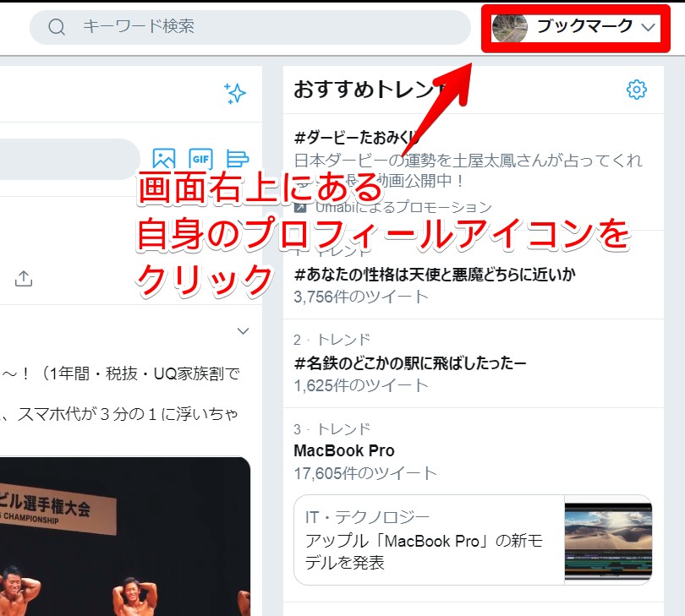This screenshot has width=685, height=616.
Task: Focus the キーワード検索 search field
Action: point(254,27)
